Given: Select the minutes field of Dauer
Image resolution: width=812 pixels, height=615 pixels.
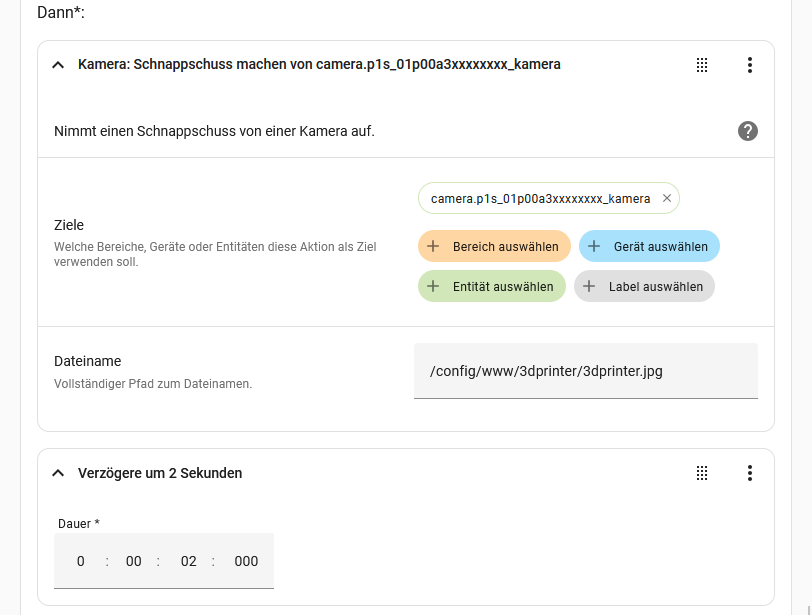Looking at the screenshot, I should click(134, 561).
